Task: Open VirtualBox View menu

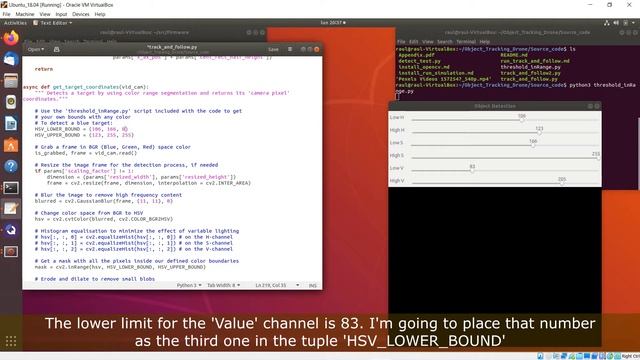Action: pos(45,14)
